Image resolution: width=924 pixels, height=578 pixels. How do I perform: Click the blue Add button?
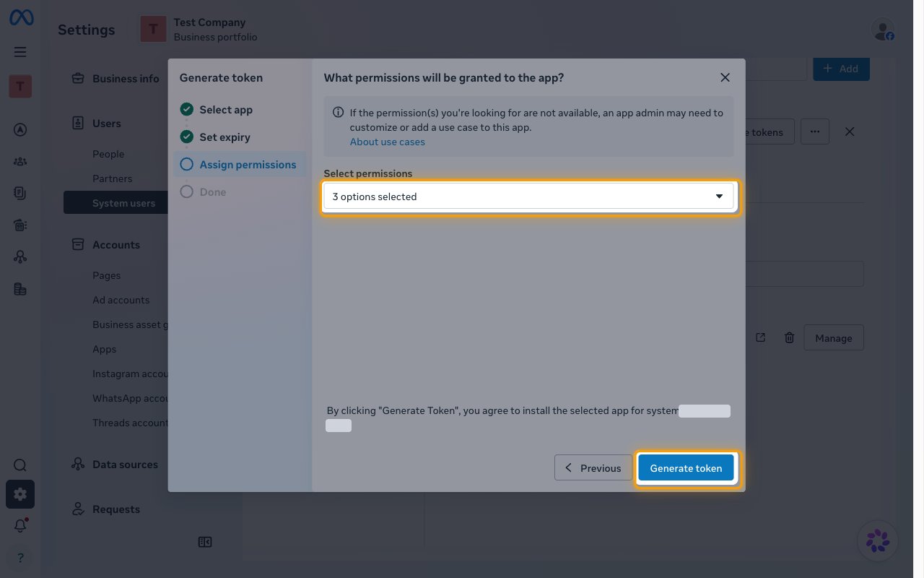point(841,69)
